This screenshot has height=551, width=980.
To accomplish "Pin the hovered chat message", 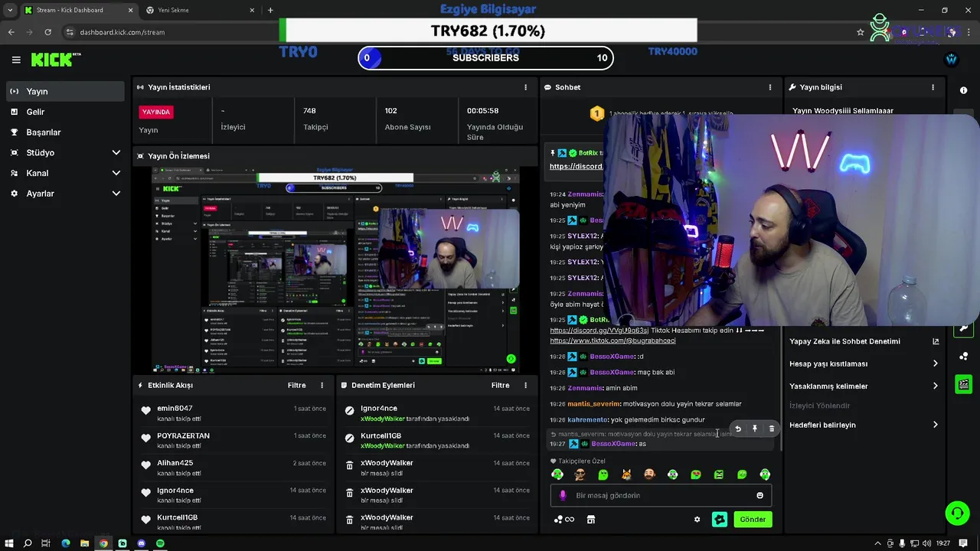I will click(755, 429).
